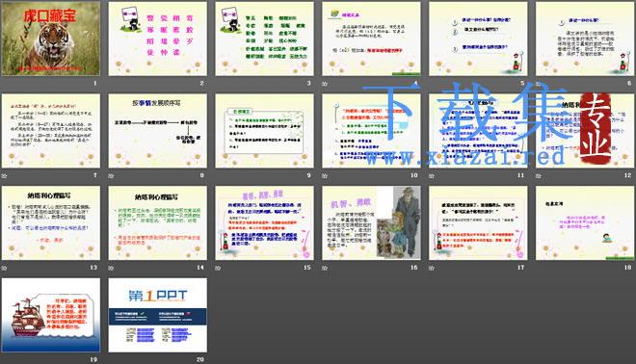Click the animation star icon under slide 15
The width and height of the screenshot is (636, 364).
point(218,268)
